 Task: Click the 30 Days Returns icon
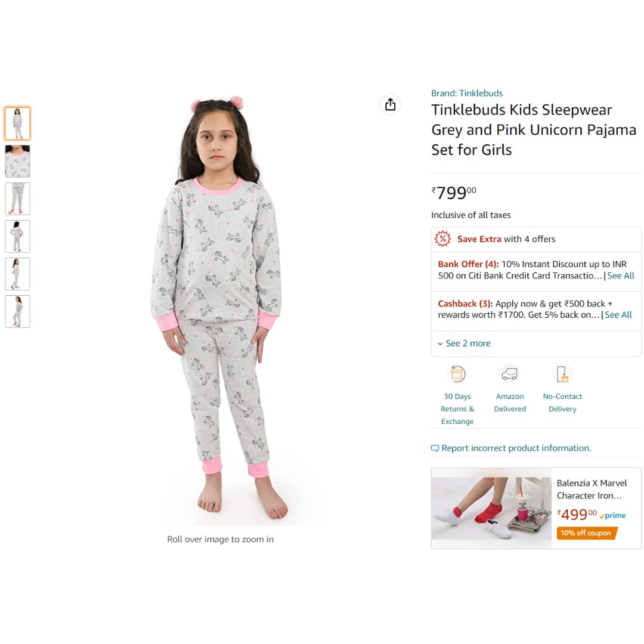pyautogui.click(x=457, y=374)
